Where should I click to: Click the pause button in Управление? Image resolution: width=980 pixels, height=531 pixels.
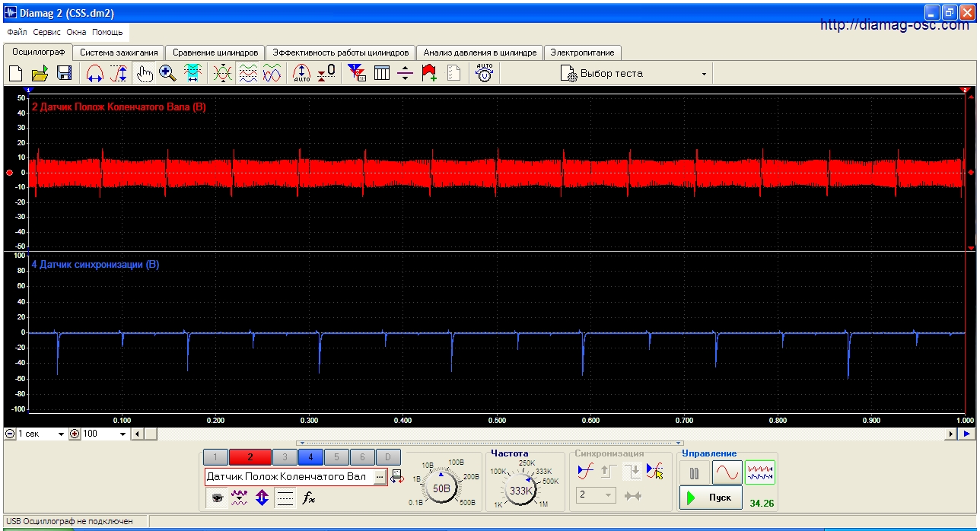coord(694,473)
